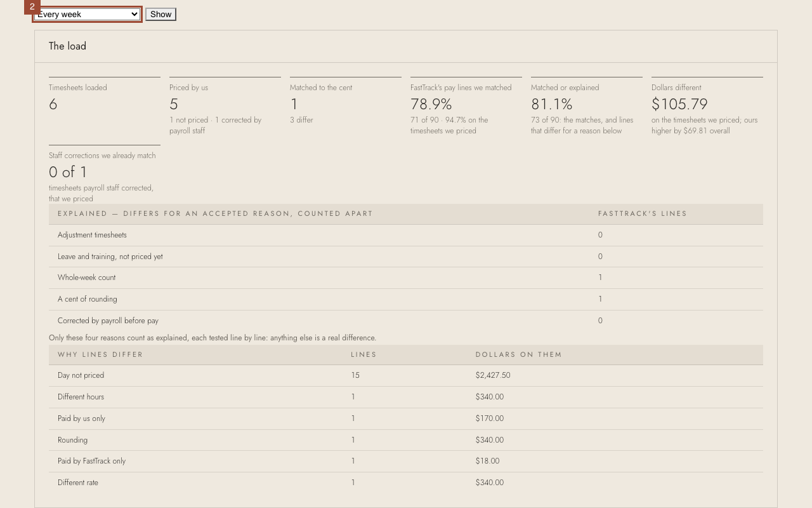Select the 'Paid by us only' row label

pyautogui.click(x=81, y=418)
